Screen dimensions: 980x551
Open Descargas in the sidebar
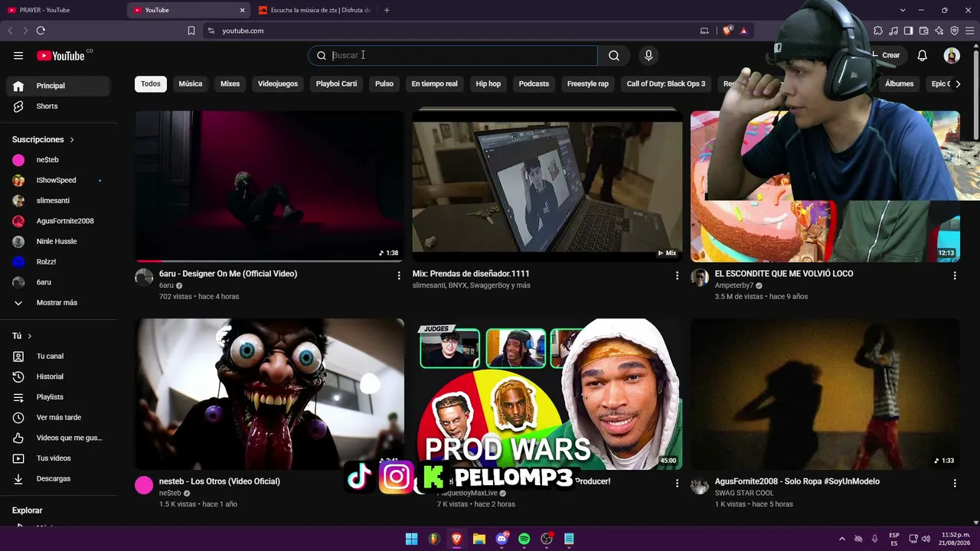click(x=58, y=478)
